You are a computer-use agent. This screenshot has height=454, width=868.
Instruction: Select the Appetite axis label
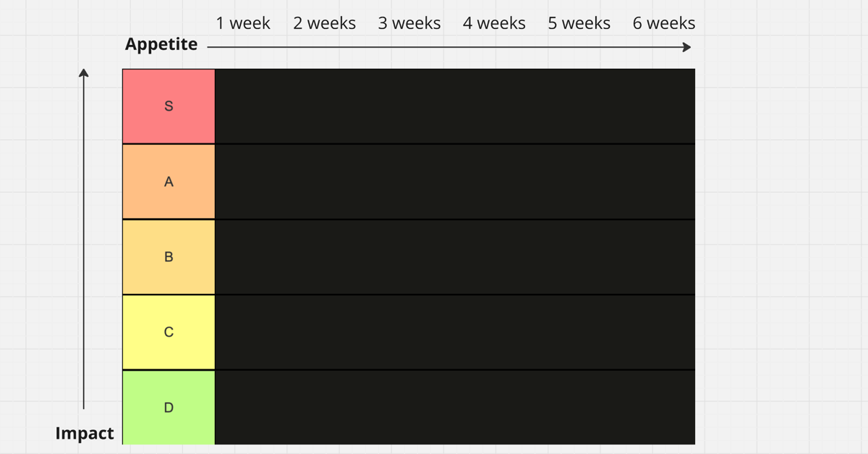pyautogui.click(x=161, y=44)
